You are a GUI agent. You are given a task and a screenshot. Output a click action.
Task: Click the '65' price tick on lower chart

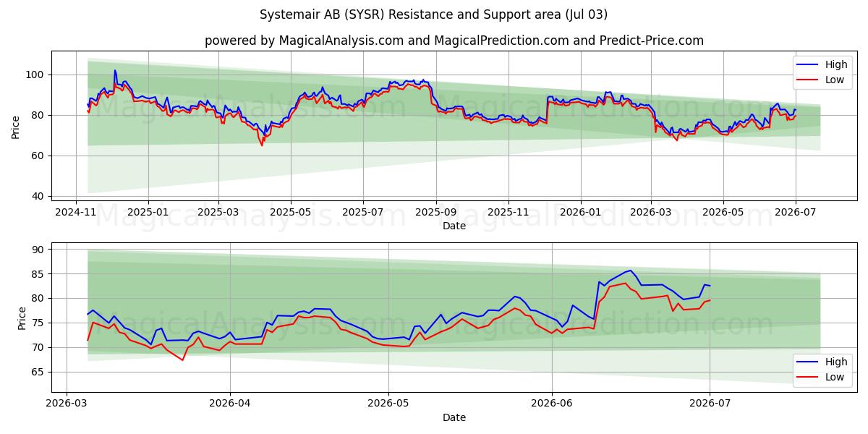[39, 372]
